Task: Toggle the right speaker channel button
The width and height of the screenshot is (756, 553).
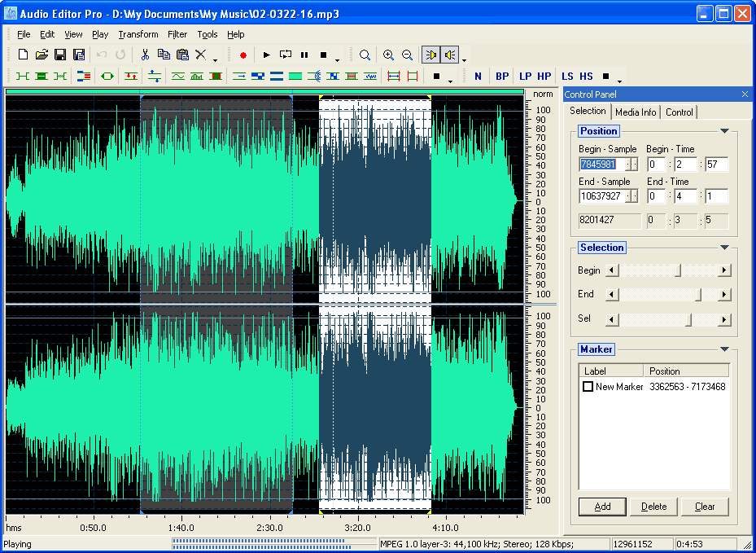Action: (x=449, y=55)
